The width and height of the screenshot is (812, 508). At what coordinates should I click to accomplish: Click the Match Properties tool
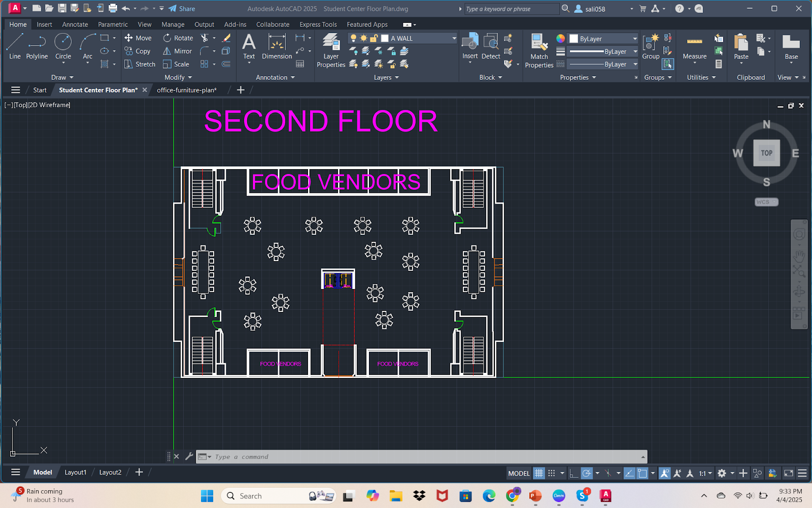pyautogui.click(x=539, y=50)
